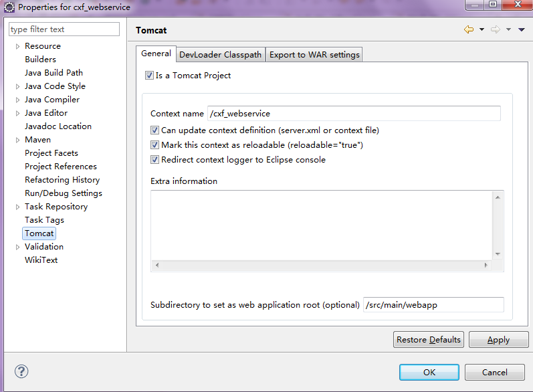
Task: Expand the Task Repository node
Action: [x=17, y=207]
